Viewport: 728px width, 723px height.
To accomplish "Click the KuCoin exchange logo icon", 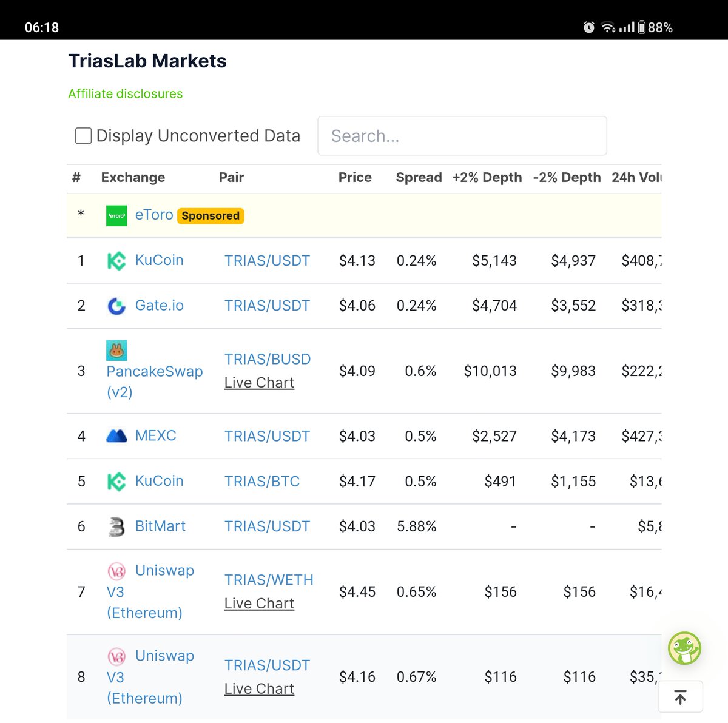I will [116, 260].
